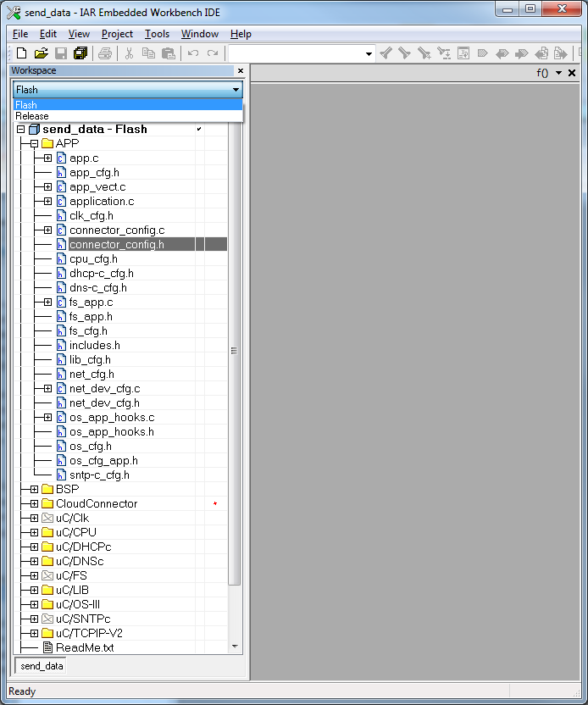Expand the BSP folder

coord(34,490)
